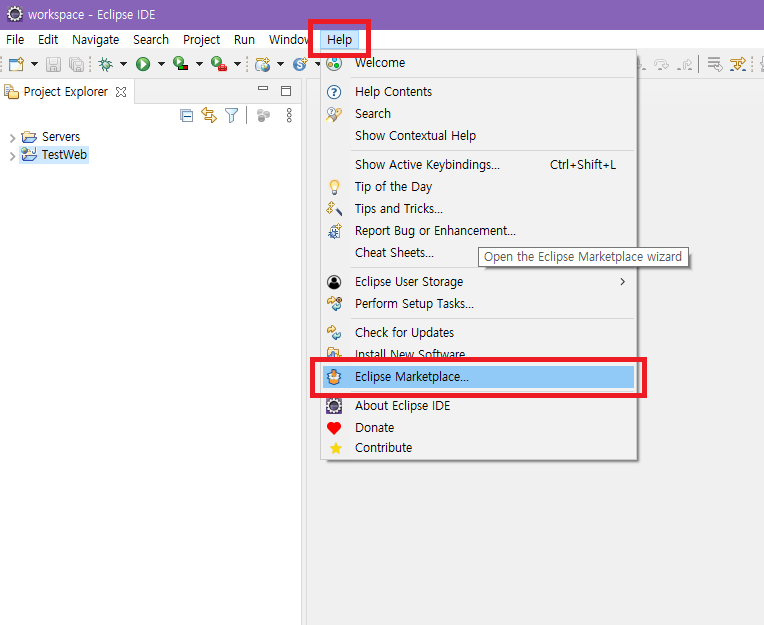Toggle the Use Step Filters icon

coord(738,64)
